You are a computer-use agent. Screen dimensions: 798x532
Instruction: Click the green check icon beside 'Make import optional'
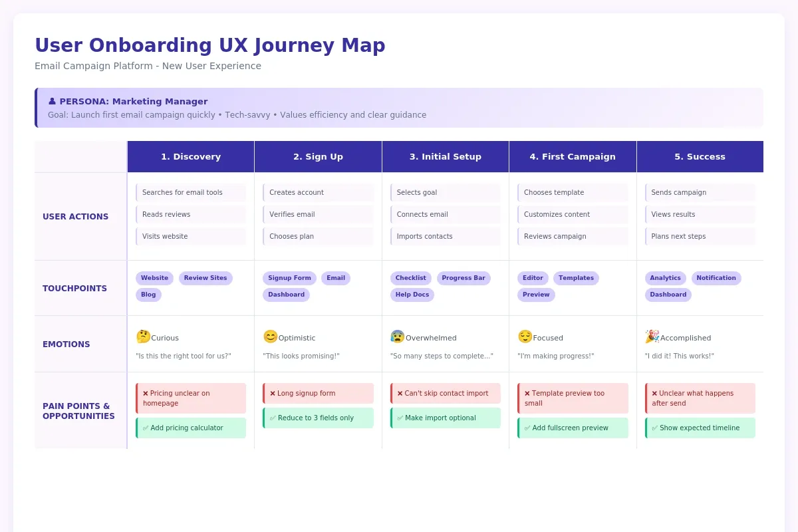(x=400, y=418)
